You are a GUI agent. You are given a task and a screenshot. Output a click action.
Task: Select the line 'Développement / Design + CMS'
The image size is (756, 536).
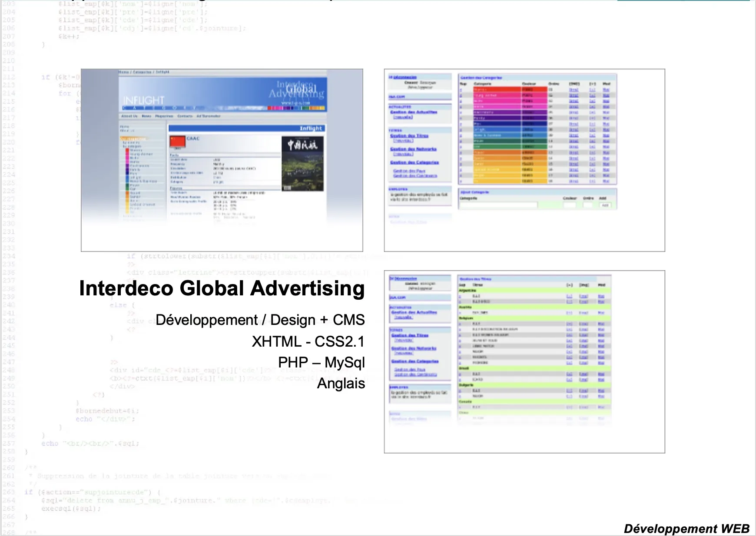click(x=260, y=320)
